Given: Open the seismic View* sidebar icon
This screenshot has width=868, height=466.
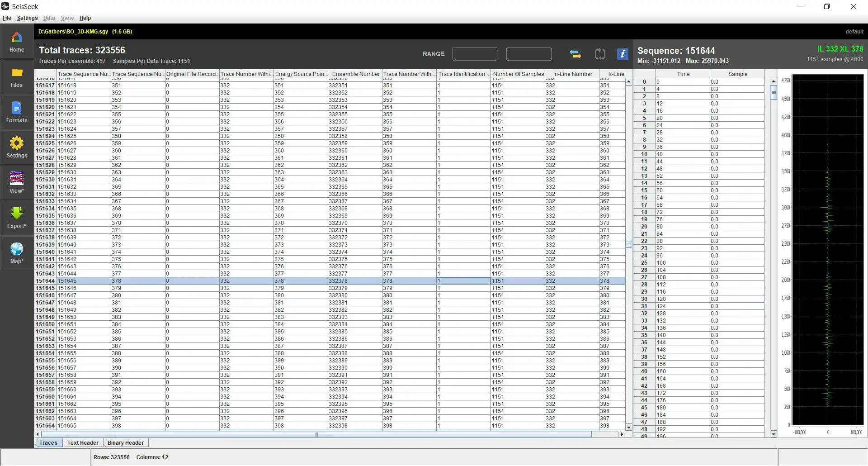Looking at the screenshot, I should pyautogui.click(x=17, y=183).
